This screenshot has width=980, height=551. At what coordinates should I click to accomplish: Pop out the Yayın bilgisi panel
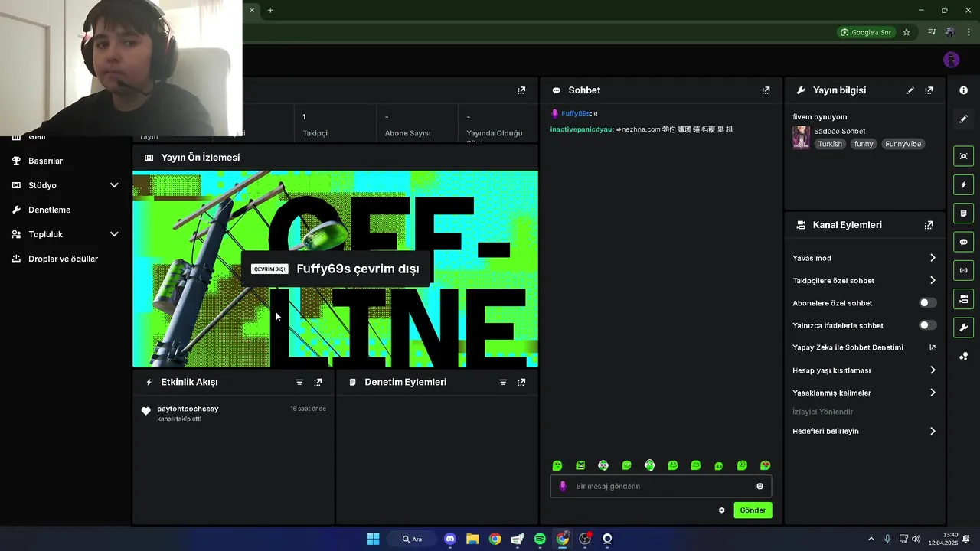929,90
